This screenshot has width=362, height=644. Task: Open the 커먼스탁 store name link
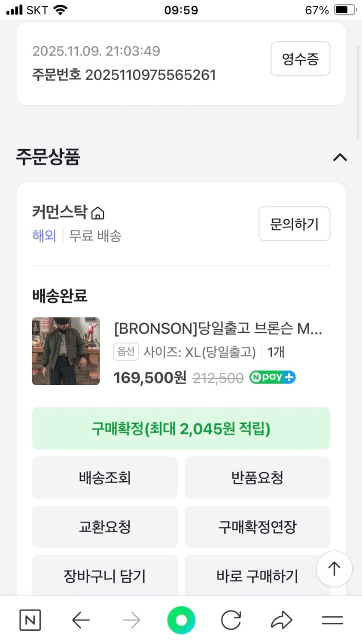pos(60,212)
